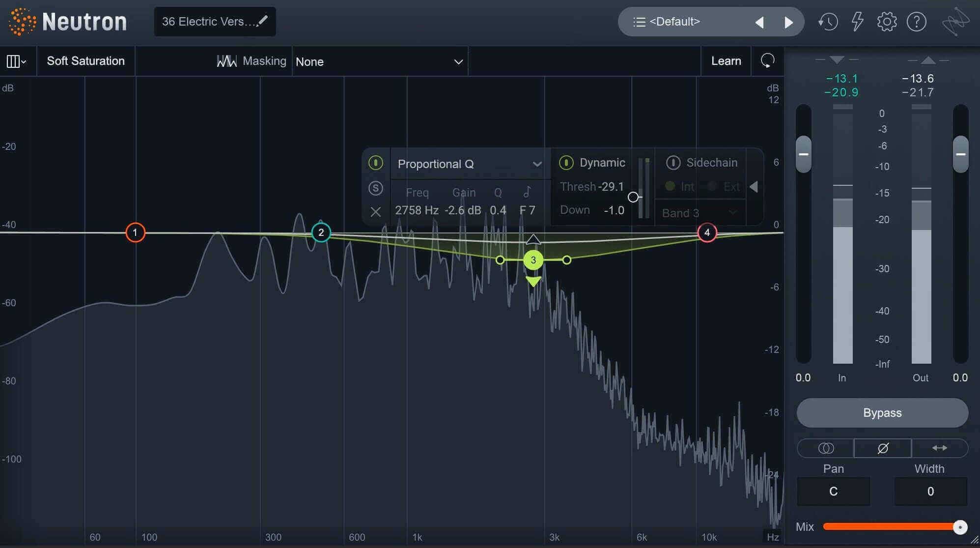Open the Masking source dropdown showing None

[x=380, y=62]
